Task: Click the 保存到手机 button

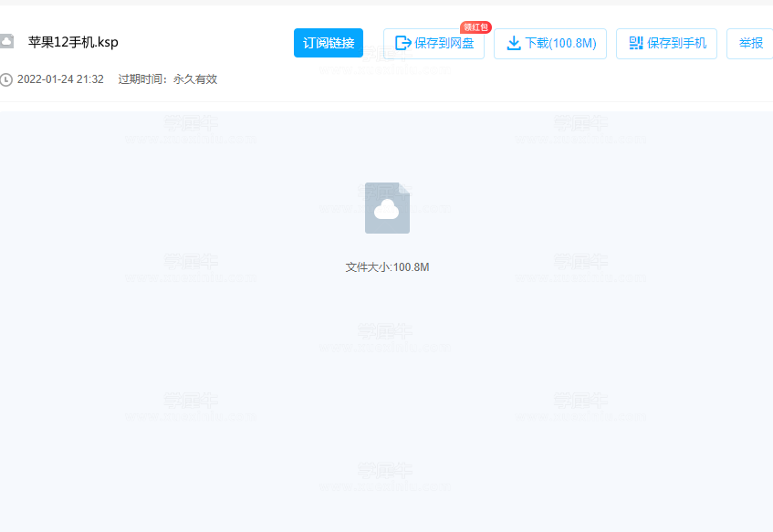Action: pyautogui.click(x=666, y=44)
